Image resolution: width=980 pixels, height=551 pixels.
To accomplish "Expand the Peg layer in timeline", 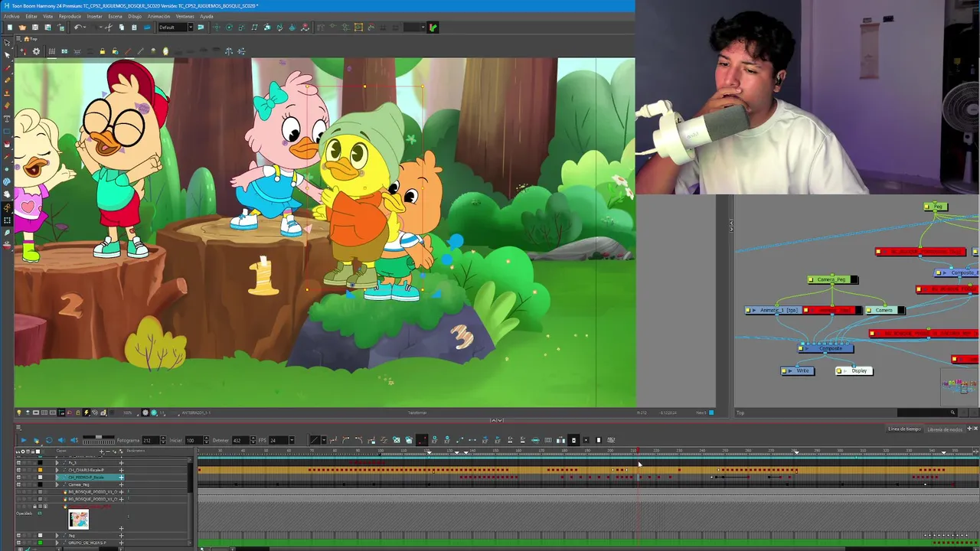I will [x=57, y=536].
